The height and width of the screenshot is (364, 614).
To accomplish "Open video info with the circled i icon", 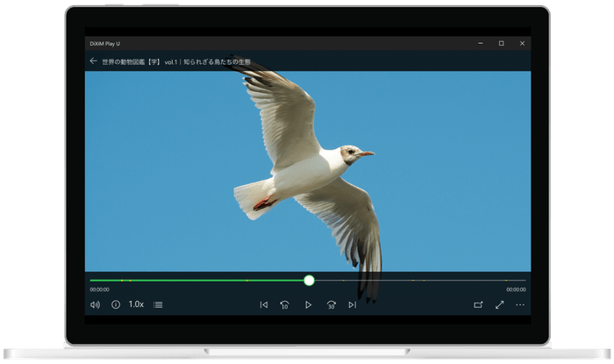I will [115, 304].
